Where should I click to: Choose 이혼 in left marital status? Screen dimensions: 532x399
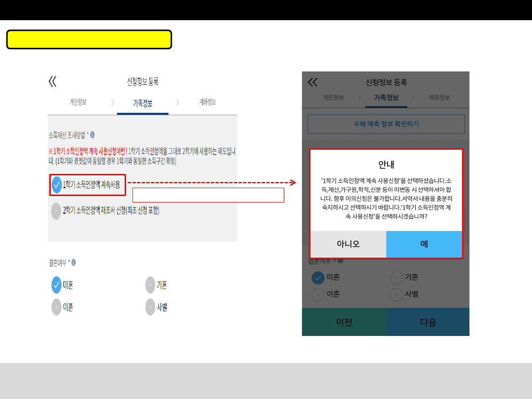click(57, 307)
